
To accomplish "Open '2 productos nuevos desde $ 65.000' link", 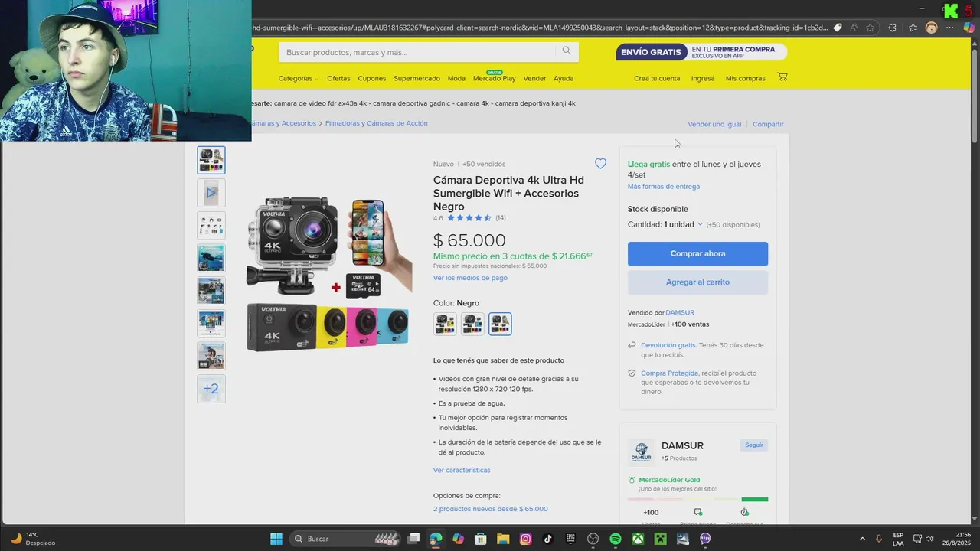I will click(491, 509).
